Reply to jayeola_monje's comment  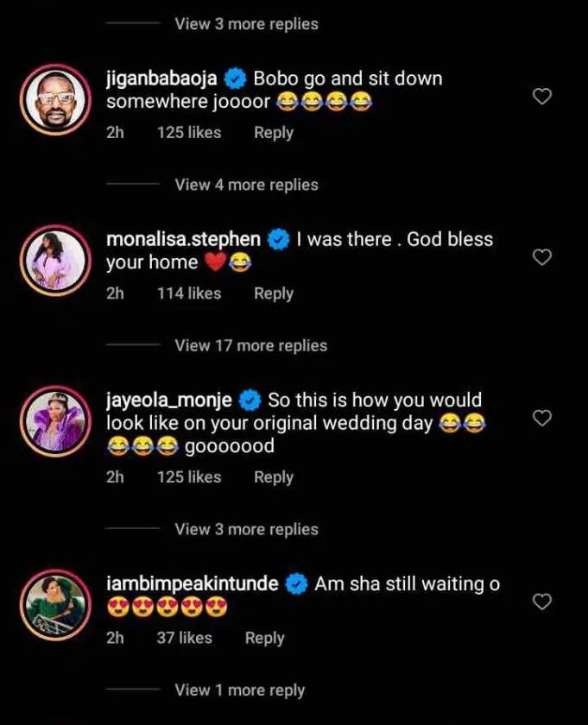coord(273,476)
